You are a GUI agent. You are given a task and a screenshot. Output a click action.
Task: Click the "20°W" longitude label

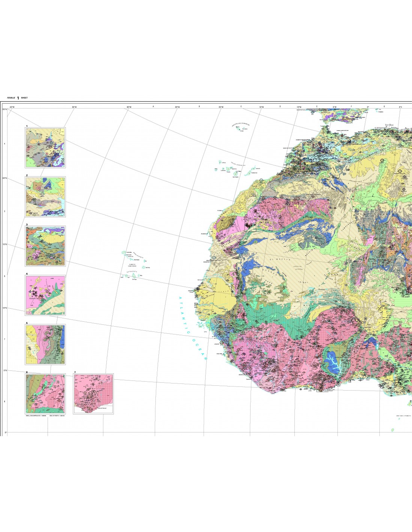click(221, 107)
